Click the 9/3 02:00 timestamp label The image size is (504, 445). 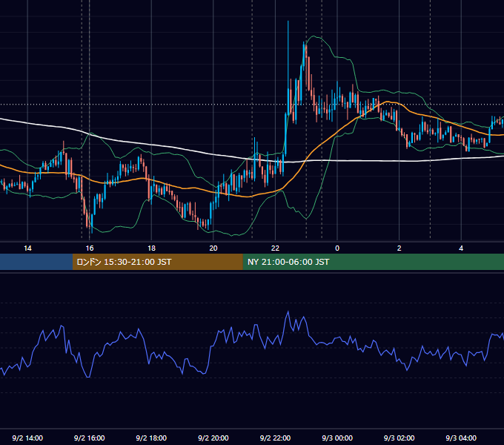[399, 438]
